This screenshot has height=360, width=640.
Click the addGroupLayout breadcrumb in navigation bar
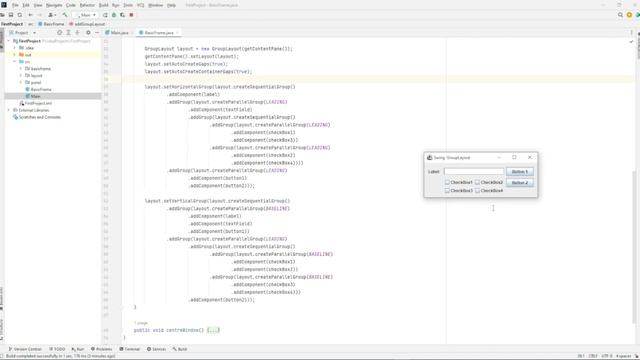coord(87,24)
